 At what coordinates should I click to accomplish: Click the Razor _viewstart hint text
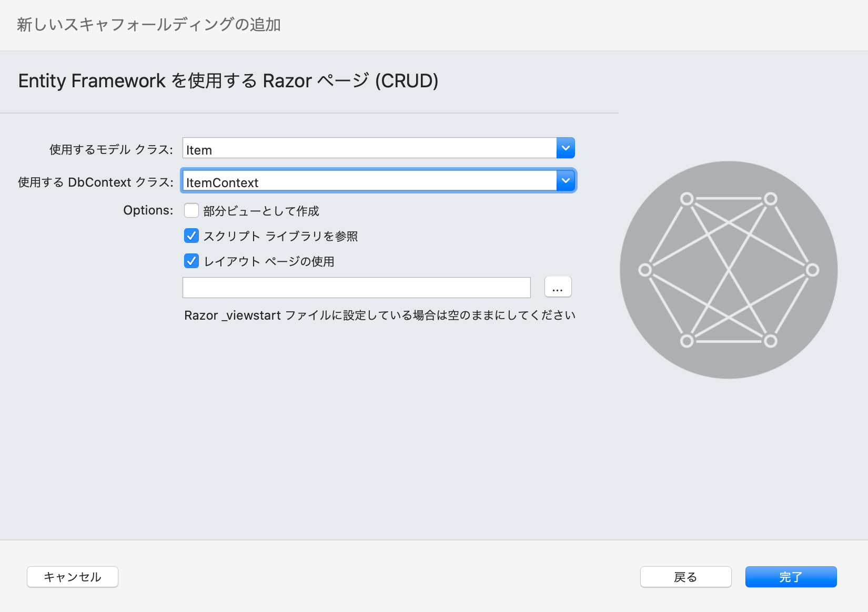[380, 315]
